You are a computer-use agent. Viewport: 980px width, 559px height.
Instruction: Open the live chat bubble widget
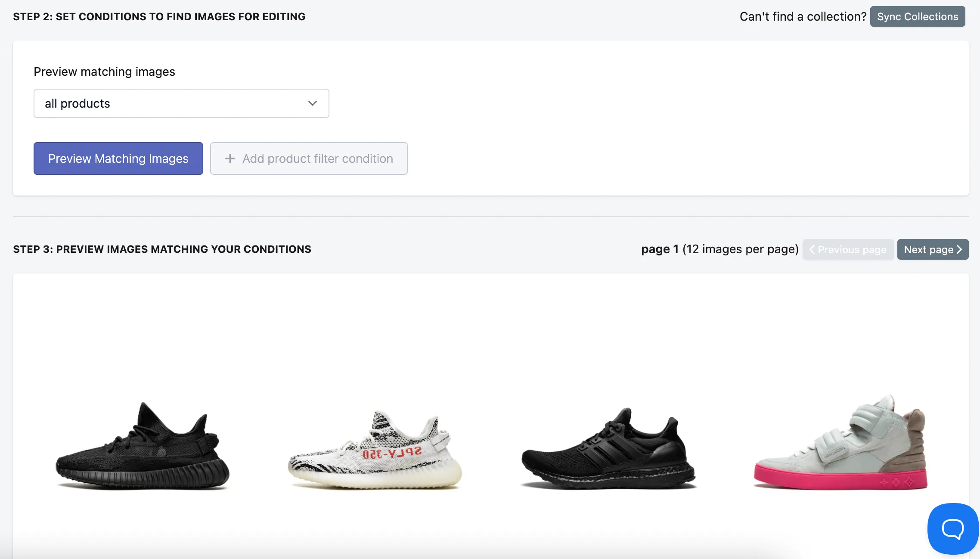953,528
